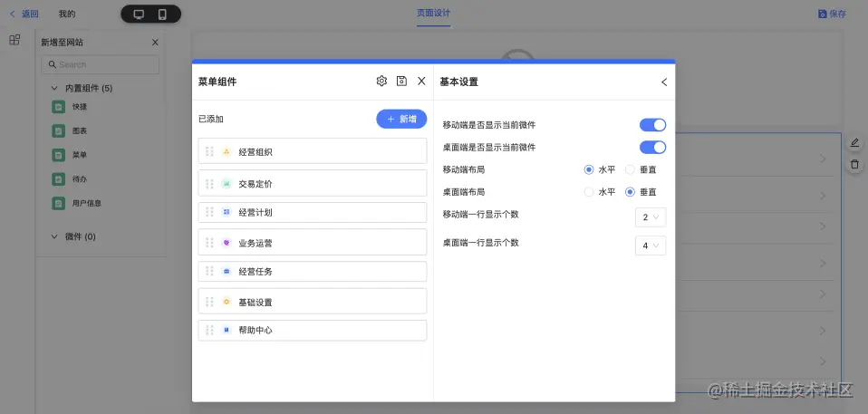This screenshot has width=868, height=414.
Task: Grab the drag handle for 经营任务
Action: [209, 271]
